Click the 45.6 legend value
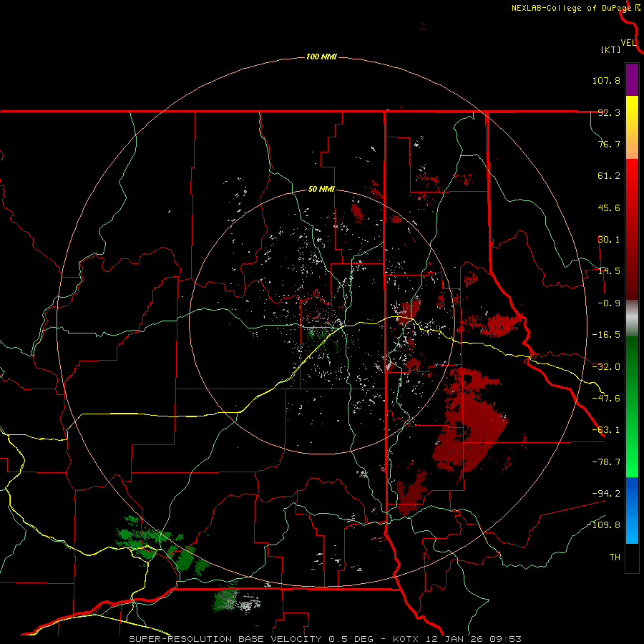Image resolution: width=644 pixels, height=644 pixels. click(609, 208)
